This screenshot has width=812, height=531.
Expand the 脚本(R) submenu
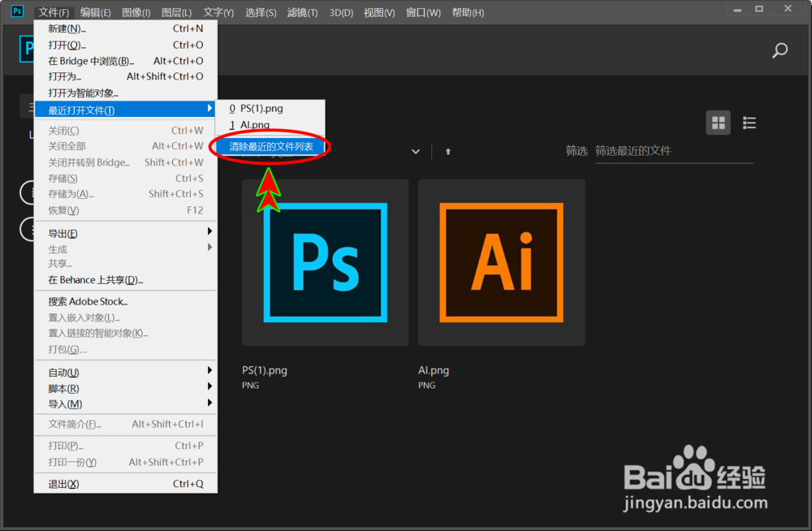click(x=125, y=388)
